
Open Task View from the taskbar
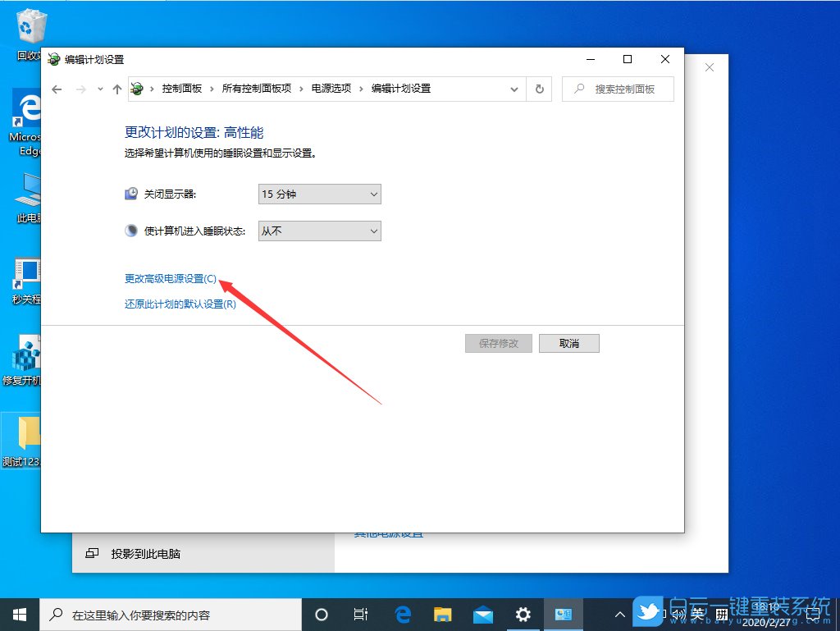click(x=361, y=614)
